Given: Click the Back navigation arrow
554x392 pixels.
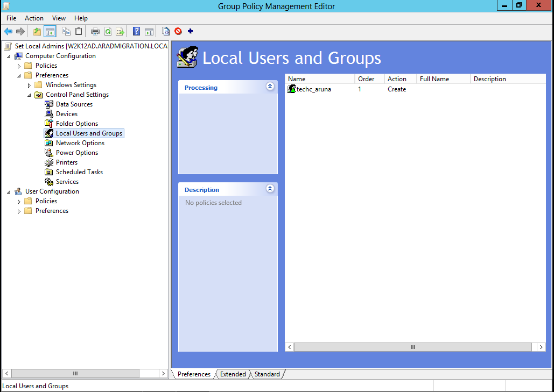Looking at the screenshot, I should [8, 31].
